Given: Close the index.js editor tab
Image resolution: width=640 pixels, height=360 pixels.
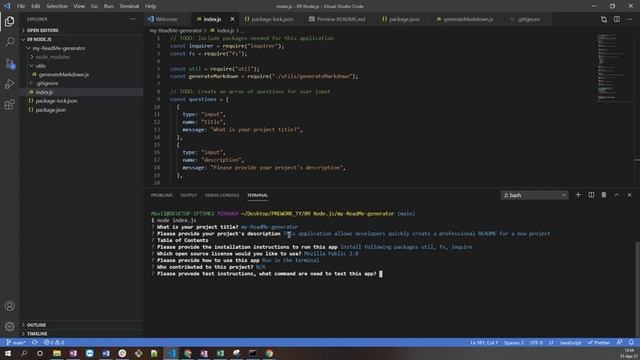Looking at the screenshot, I should tap(232, 19).
